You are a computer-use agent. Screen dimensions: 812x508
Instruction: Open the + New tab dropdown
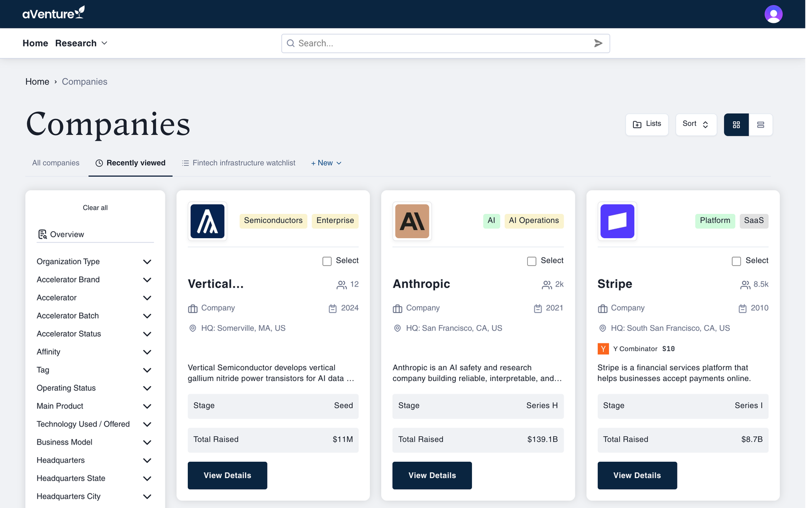point(326,163)
